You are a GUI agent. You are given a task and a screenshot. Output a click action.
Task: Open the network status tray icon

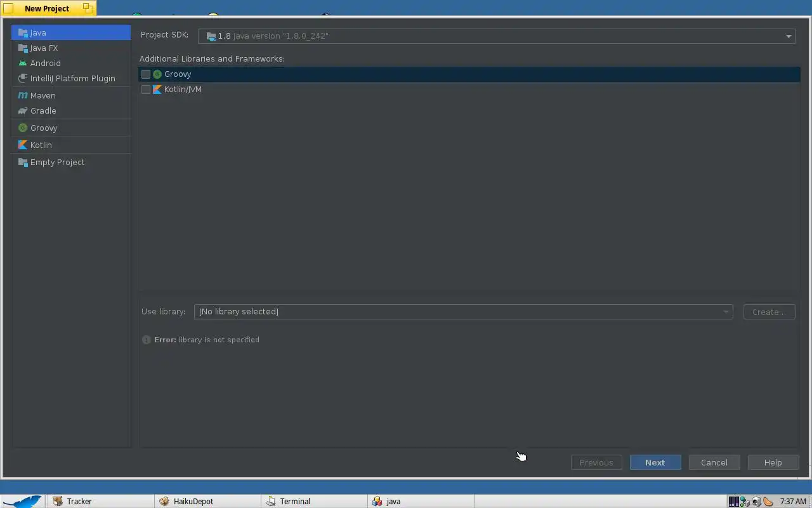pos(745,502)
